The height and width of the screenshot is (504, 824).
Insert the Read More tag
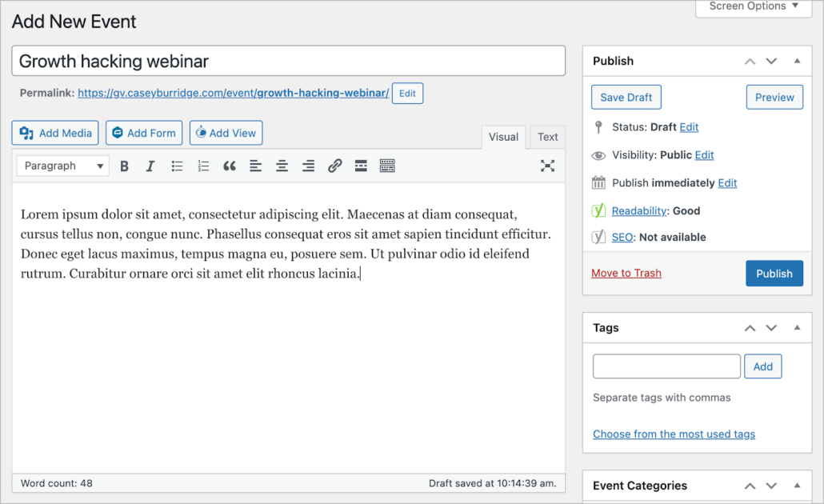pyautogui.click(x=361, y=166)
